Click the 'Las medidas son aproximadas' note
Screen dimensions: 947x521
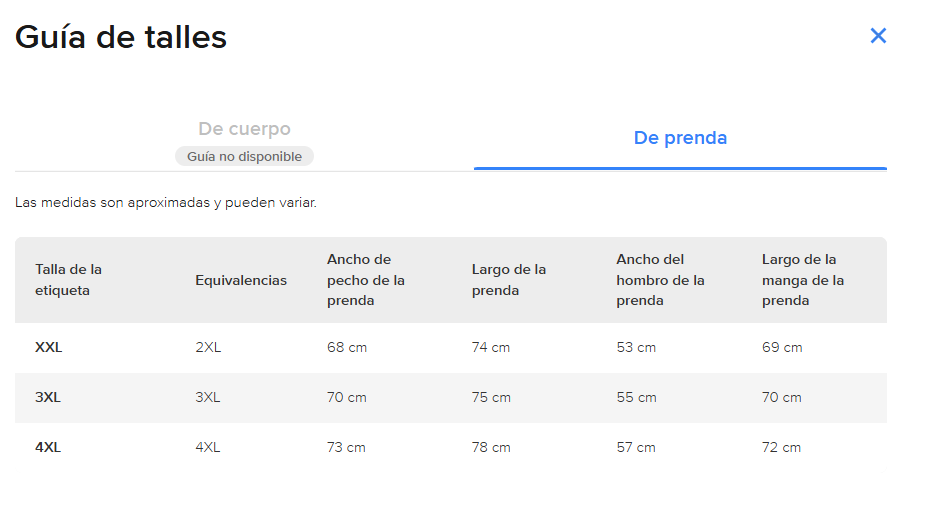pyautogui.click(x=166, y=202)
